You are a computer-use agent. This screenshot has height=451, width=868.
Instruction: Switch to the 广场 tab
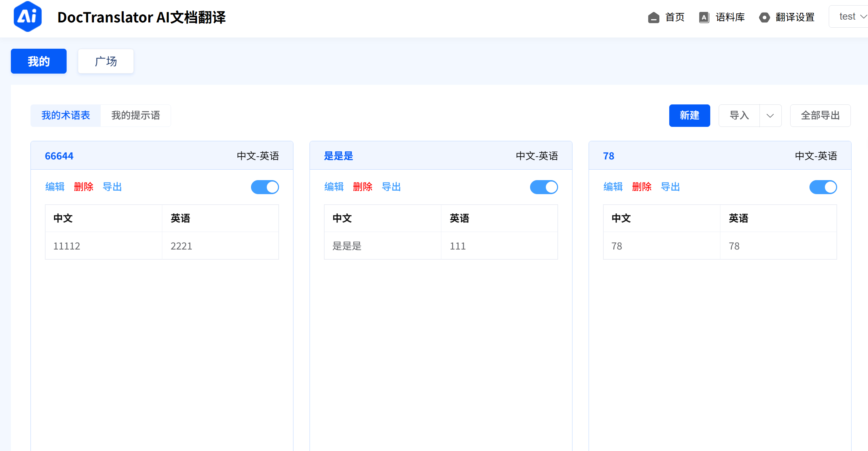pyautogui.click(x=106, y=61)
